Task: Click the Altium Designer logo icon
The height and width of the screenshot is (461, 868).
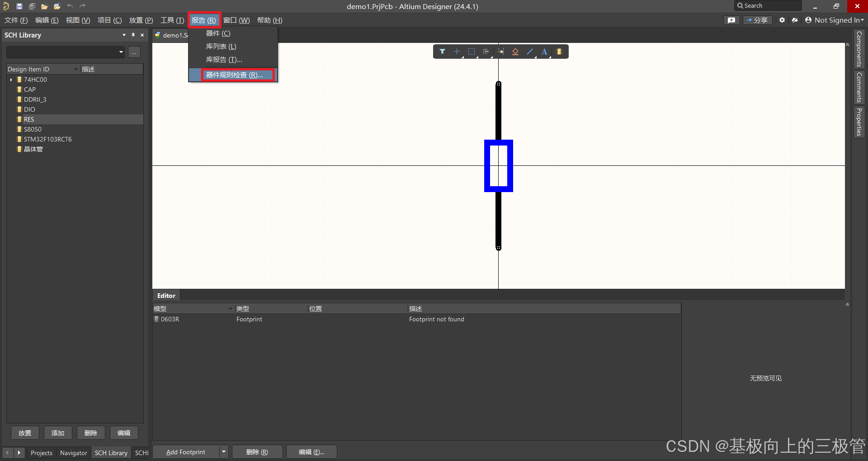Action: click(x=6, y=6)
